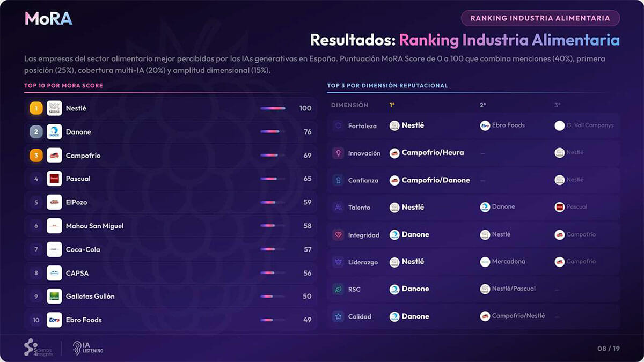Screen dimensions: 644x362
Task: Click the RSC leaf icon
Action: click(338, 289)
